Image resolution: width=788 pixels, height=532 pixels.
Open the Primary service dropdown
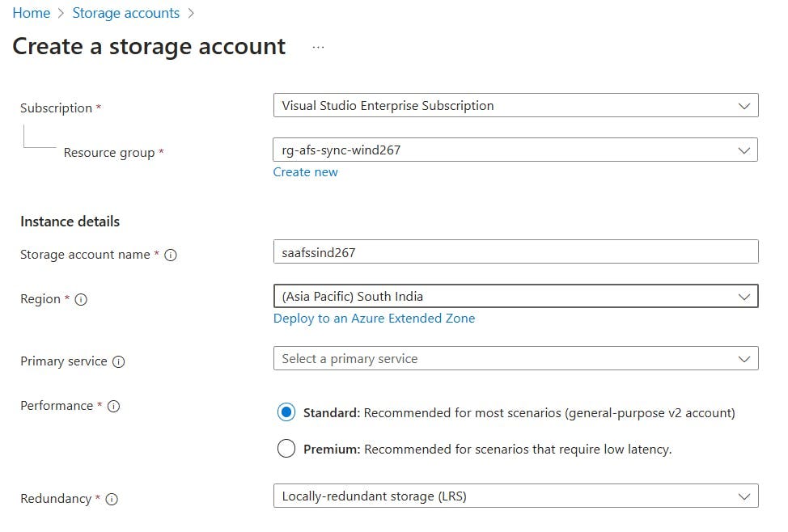coord(515,358)
